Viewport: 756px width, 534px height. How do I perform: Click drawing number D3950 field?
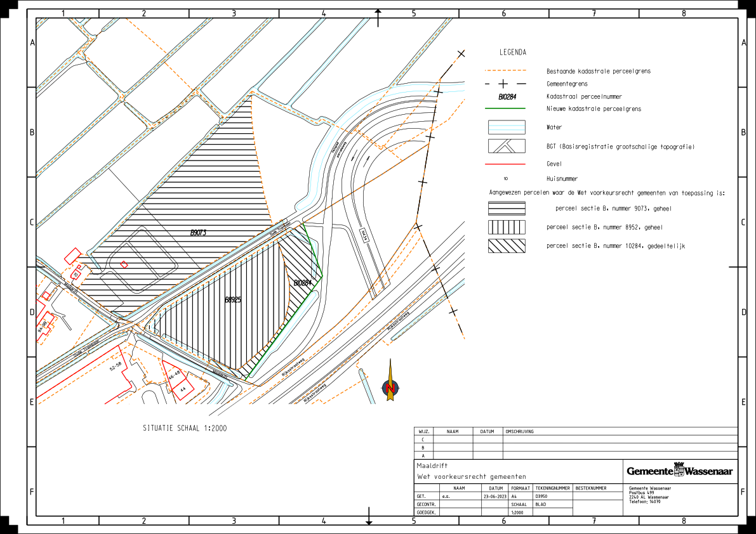tap(541, 497)
